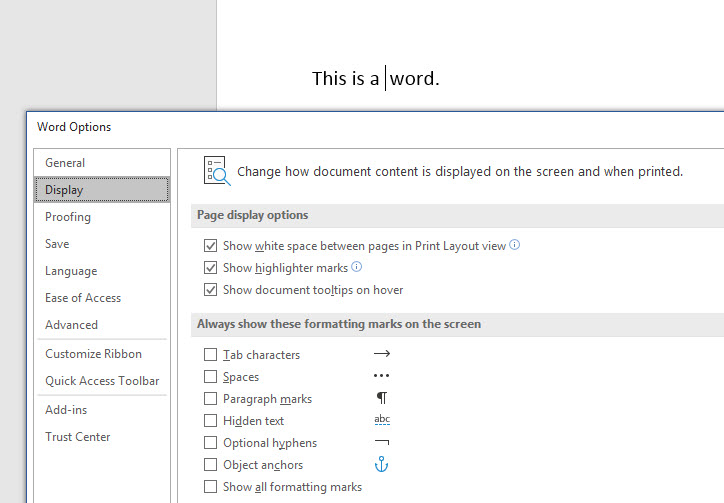Open the Ease of Access category
This screenshot has width=724, height=503.
[102, 298]
